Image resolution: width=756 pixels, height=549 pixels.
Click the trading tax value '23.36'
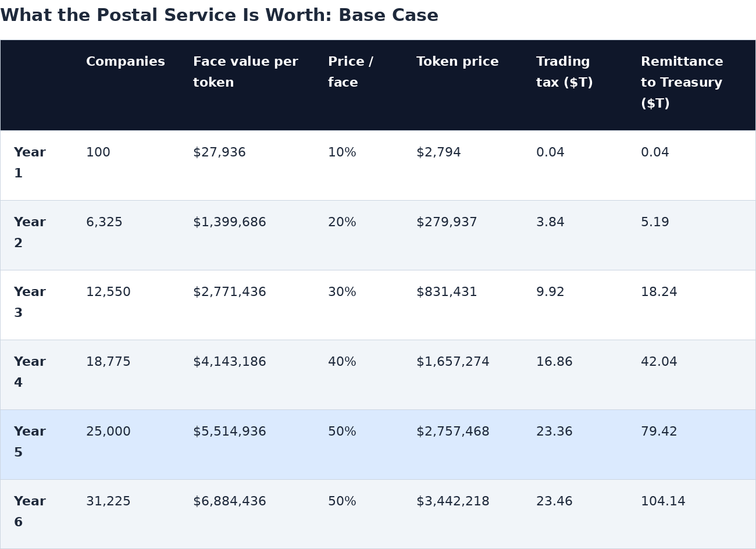(x=554, y=432)
